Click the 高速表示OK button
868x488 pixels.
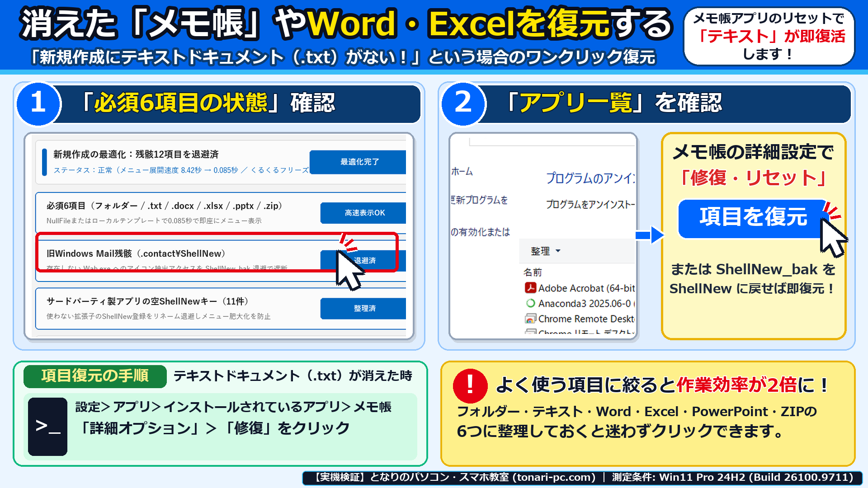(x=363, y=213)
